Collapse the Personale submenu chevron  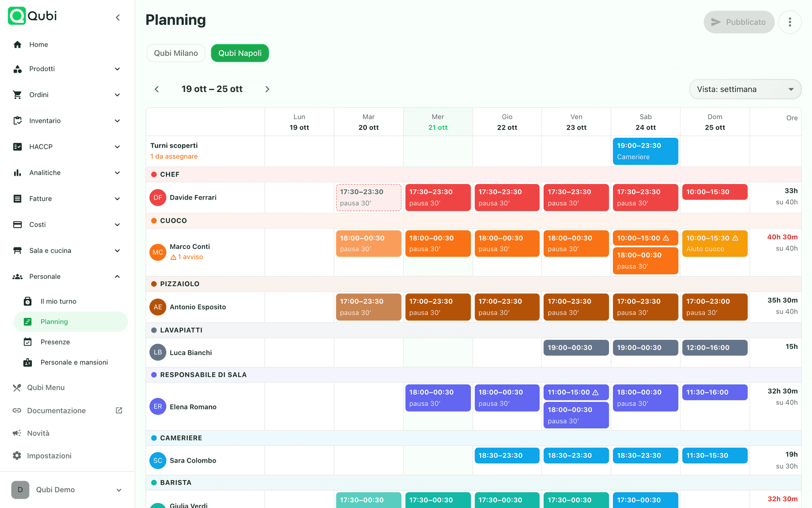point(117,277)
